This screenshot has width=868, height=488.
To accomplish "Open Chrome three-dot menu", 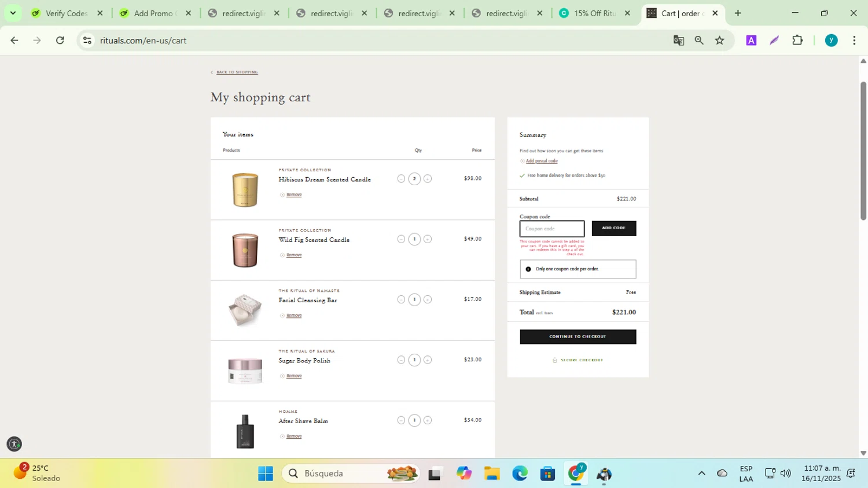I will pyautogui.click(x=854, y=40).
